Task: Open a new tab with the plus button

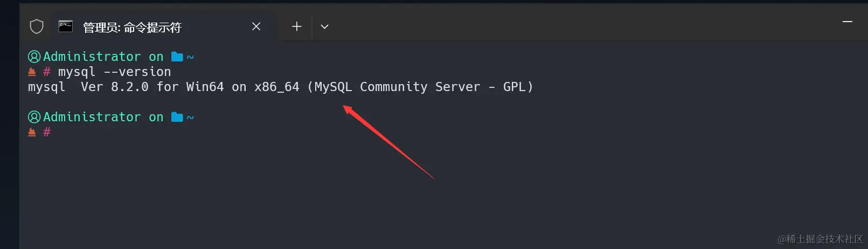Action: point(296,26)
